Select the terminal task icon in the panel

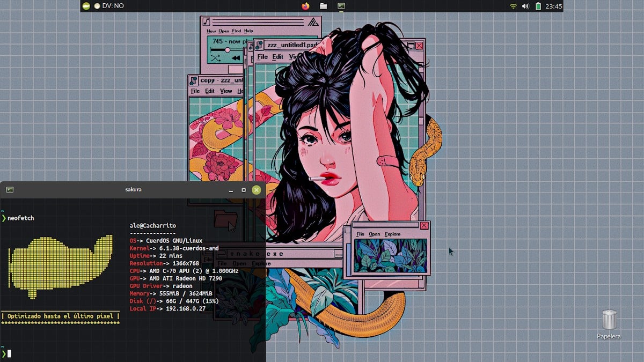click(341, 6)
